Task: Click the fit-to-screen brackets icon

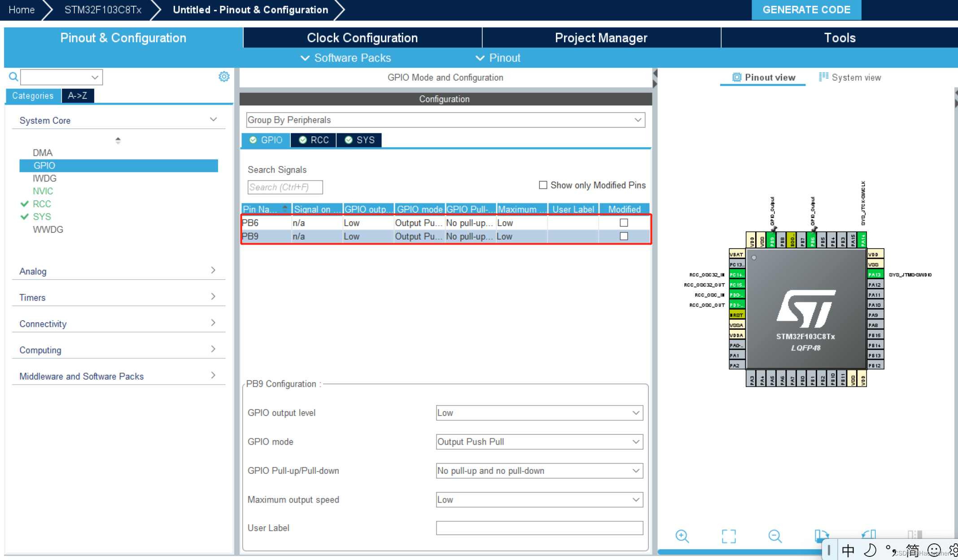Action: click(x=729, y=536)
